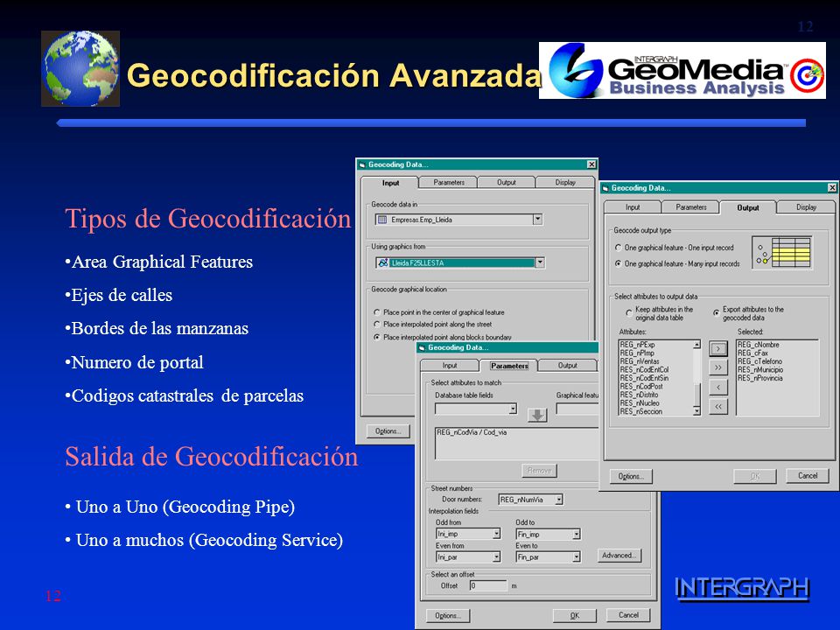This screenshot has width=840, height=630.
Task: Open the Even to Fin_par dropdown
Action: coord(577,557)
